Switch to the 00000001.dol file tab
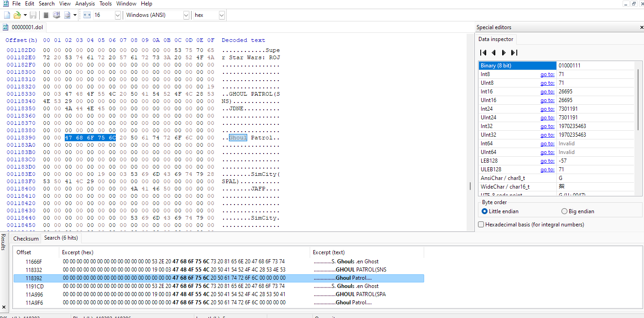Viewport: 644px width, 318px height. [x=23, y=27]
